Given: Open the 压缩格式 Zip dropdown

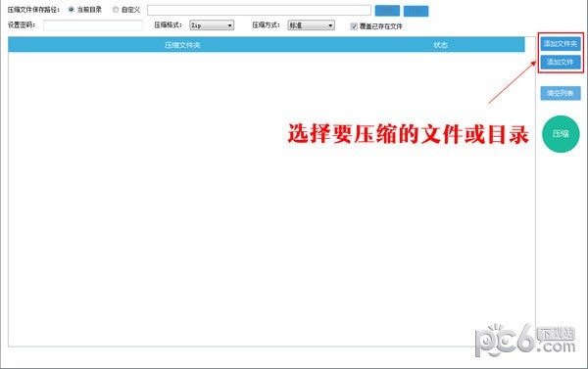Looking at the screenshot, I should click(x=212, y=25).
